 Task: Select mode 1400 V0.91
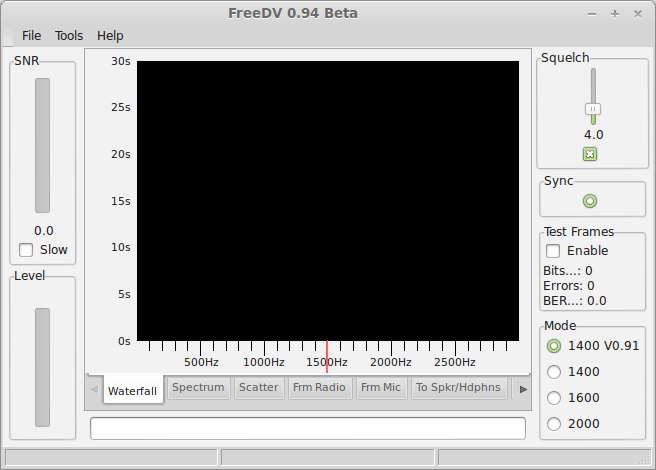(554, 346)
